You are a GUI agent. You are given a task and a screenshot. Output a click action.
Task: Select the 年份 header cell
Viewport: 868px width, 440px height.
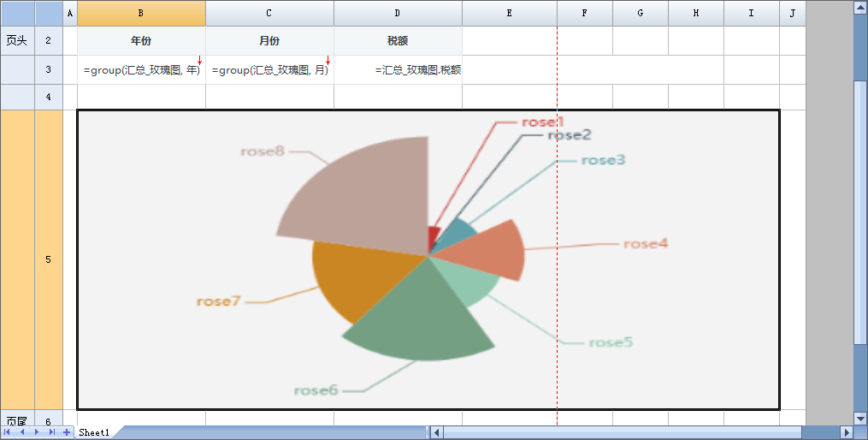141,41
